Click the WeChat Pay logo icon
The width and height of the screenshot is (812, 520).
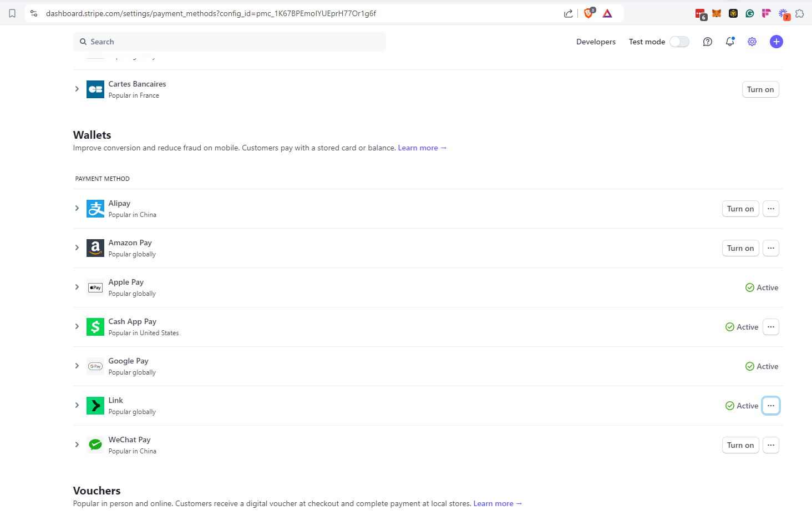95,445
